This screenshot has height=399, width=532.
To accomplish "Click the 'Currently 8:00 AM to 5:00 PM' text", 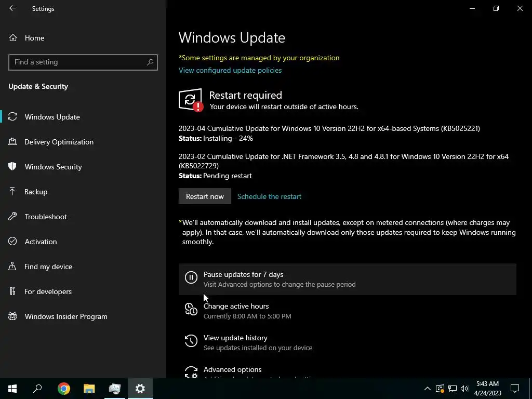I will [x=247, y=316].
